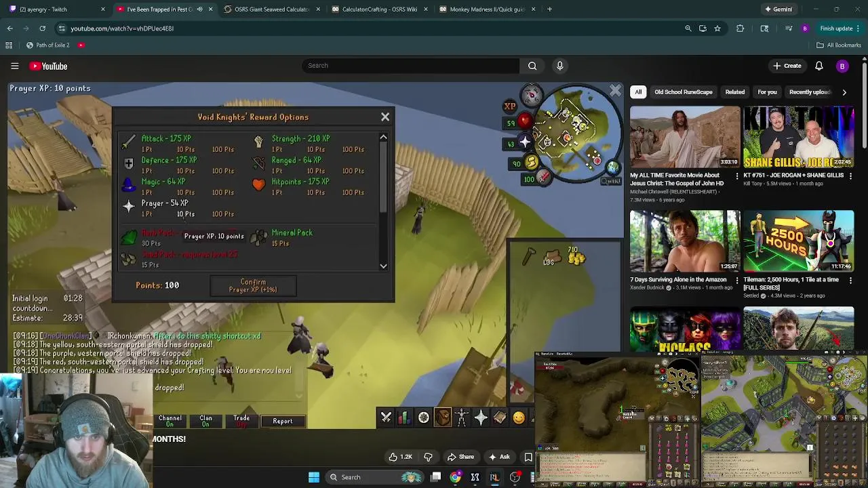Screen dimensions: 868x488
Task: Click the YouTube search magnifier button
Action: coord(532,66)
